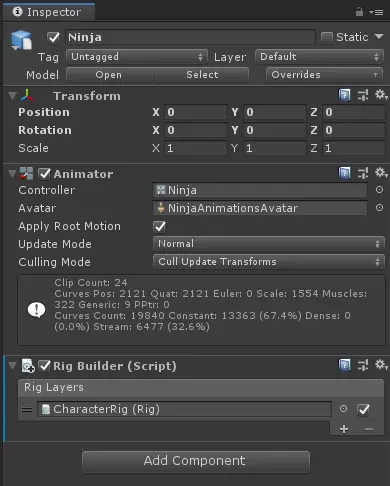
Task: Open Transform component gear settings menu
Action: 381,95
